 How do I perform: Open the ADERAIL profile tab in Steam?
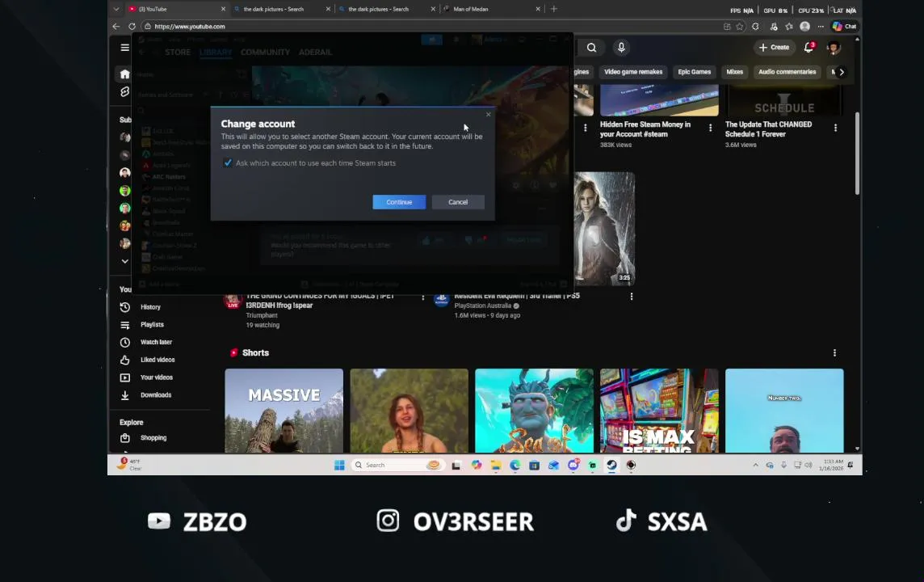pyautogui.click(x=315, y=52)
